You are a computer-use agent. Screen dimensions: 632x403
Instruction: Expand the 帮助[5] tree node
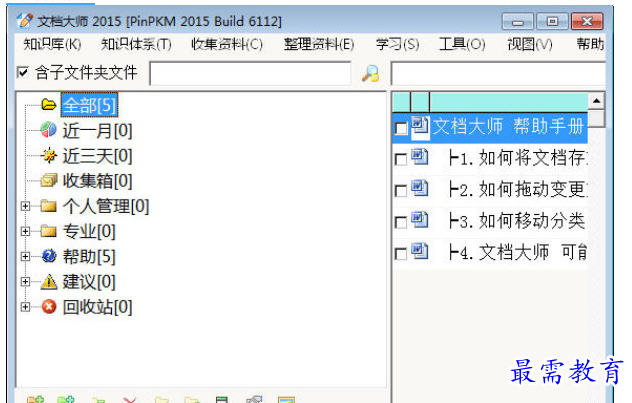(x=25, y=256)
